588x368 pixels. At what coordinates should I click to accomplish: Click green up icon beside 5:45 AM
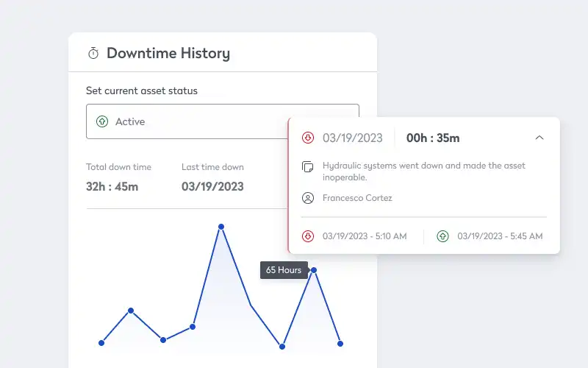442,236
